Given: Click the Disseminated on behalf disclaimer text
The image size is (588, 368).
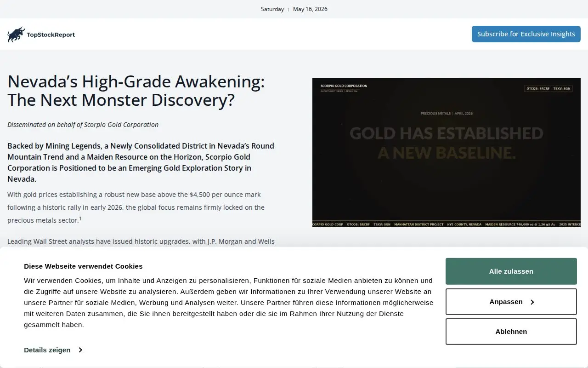Looking at the screenshot, I should click(x=83, y=125).
